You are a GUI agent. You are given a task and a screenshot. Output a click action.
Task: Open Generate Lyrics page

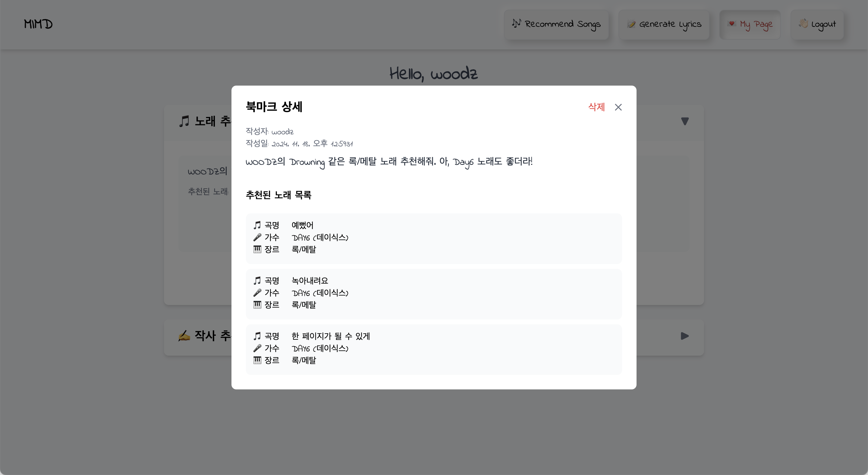click(x=664, y=24)
